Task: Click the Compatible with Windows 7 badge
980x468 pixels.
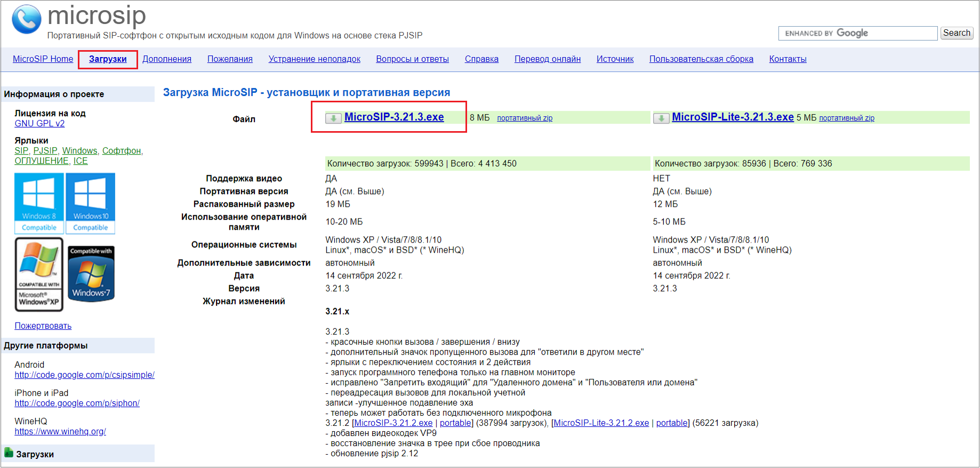Action: pos(91,274)
